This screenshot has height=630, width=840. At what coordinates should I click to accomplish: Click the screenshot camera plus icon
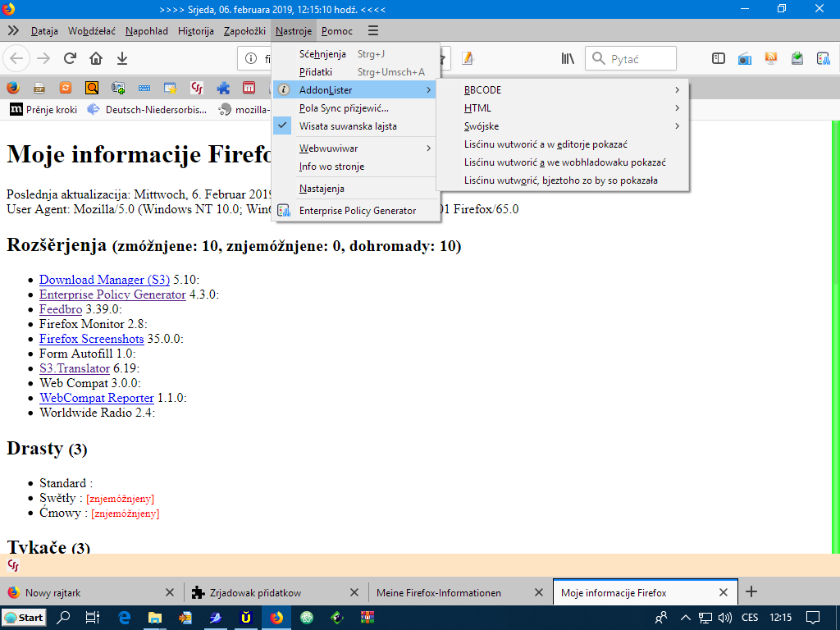point(118,87)
